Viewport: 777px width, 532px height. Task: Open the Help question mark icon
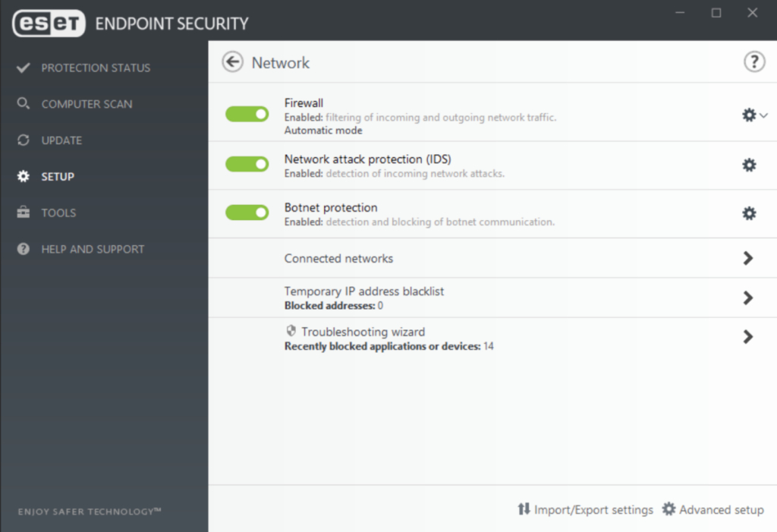point(754,62)
